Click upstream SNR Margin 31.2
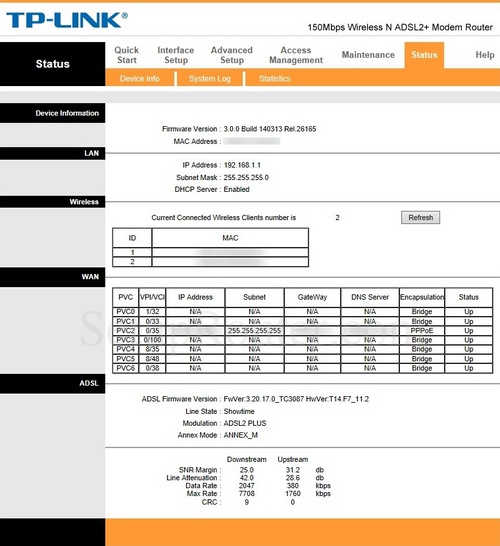The image size is (500, 546). pyautogui.click(x=293, y=470)
